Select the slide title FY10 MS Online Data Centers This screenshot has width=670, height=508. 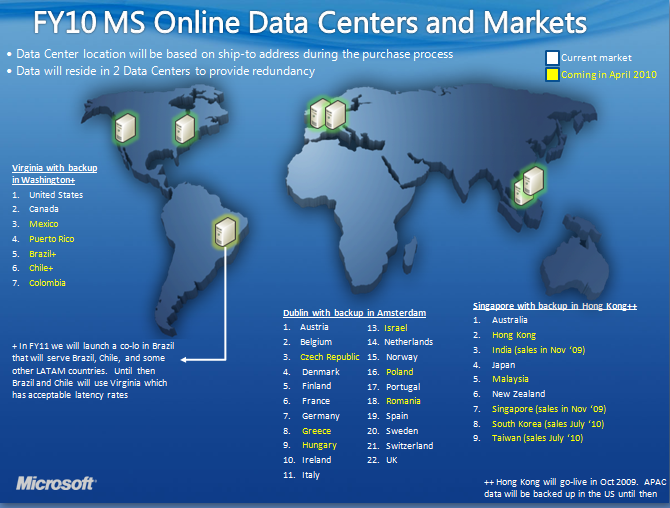click(310, 22)
